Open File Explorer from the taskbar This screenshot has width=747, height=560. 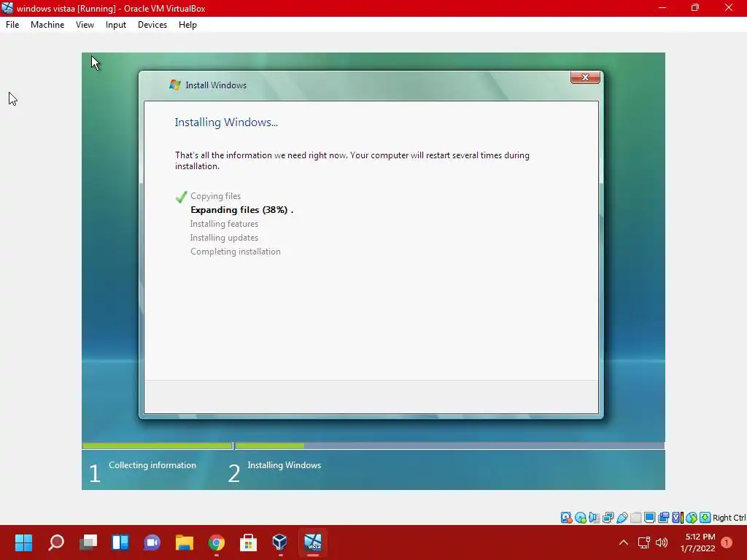185,542
